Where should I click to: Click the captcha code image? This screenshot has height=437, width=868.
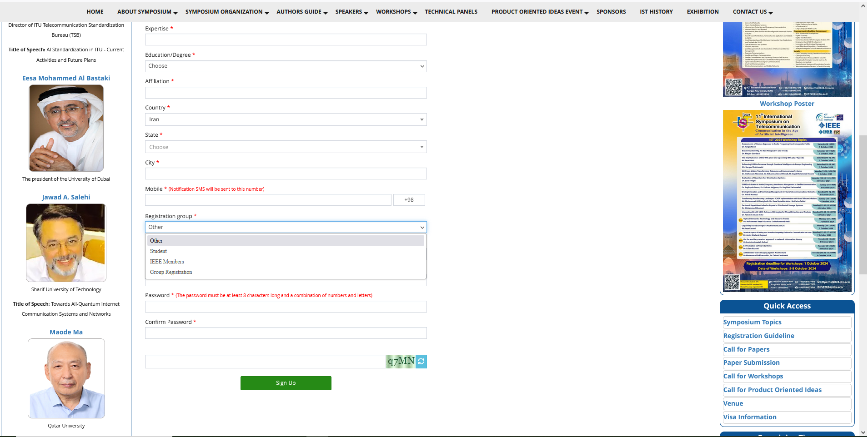coord(401,362)
